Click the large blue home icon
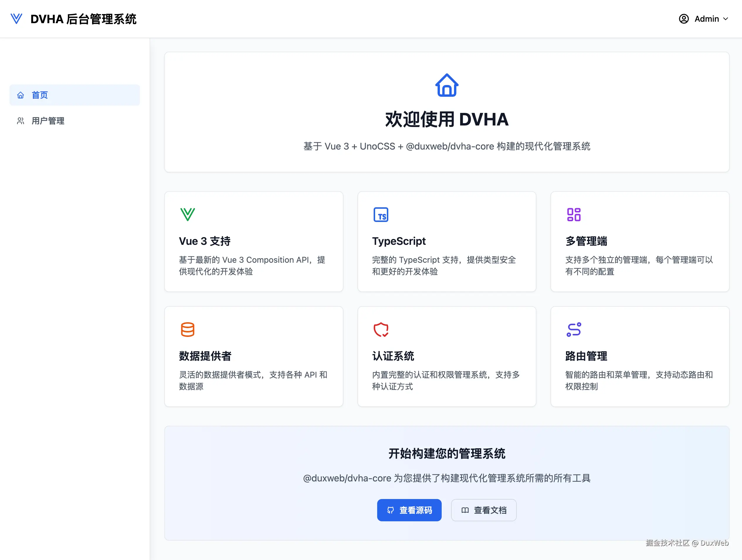Image resolution: width=742 pixels, height=560 pixels. pyautogui.click(x=446, y=85)
